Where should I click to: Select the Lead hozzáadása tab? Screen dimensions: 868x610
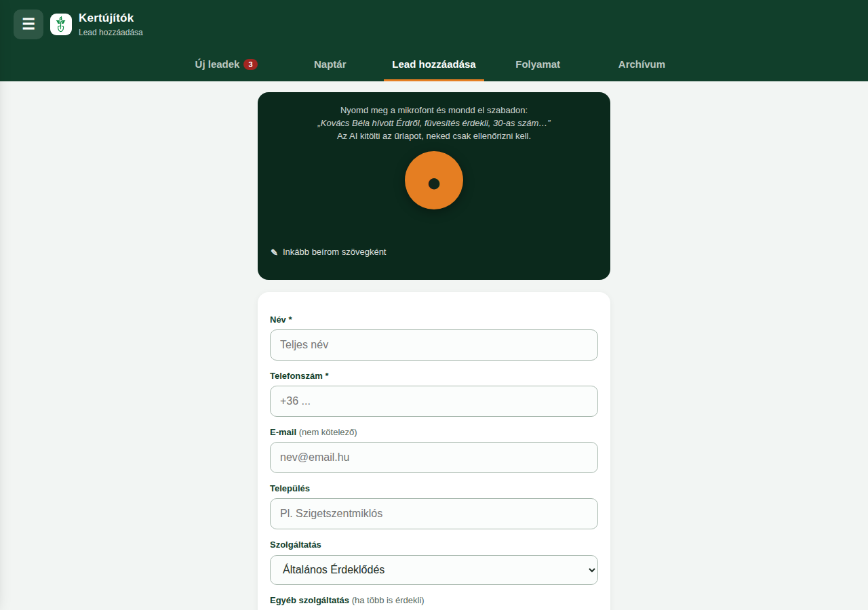pos(434,64)
